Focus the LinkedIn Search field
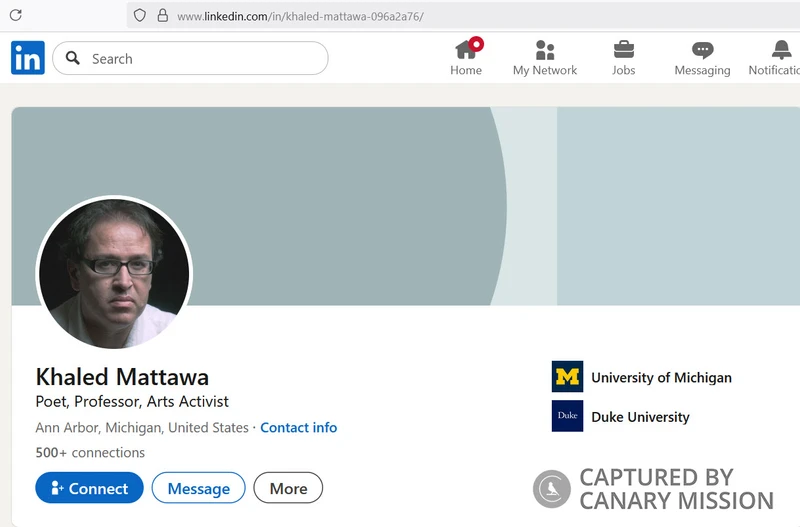The height and width of the screenshot is (527, 800). pos(200,59)
